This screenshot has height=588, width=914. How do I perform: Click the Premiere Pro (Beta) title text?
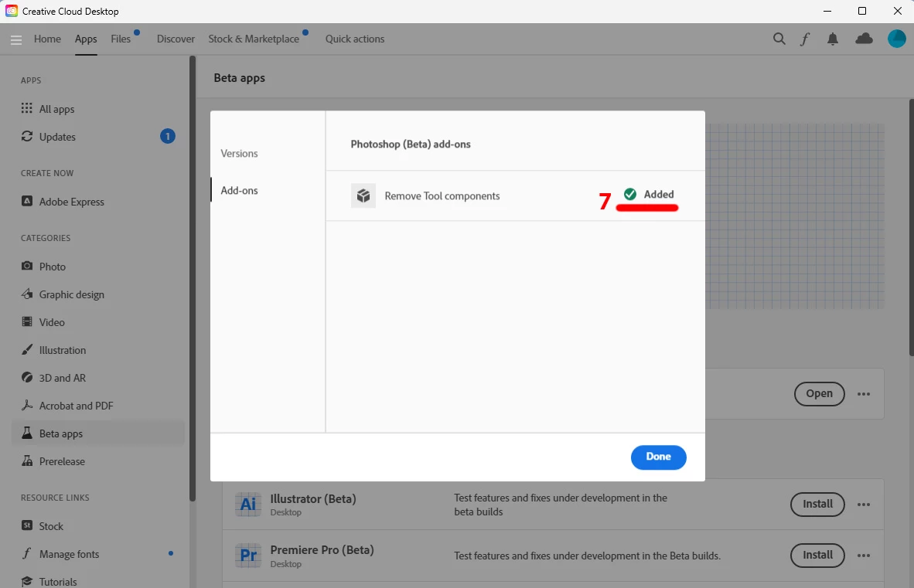point(322,549)
